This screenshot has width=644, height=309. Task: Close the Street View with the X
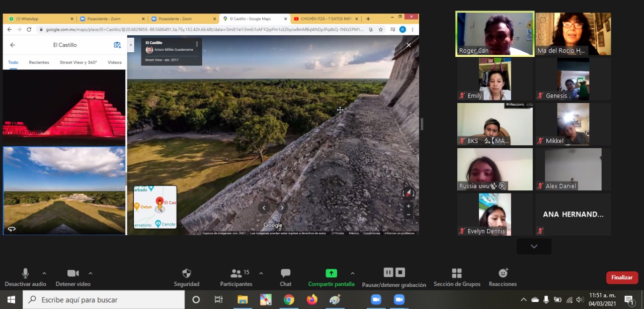coord(409,45)
